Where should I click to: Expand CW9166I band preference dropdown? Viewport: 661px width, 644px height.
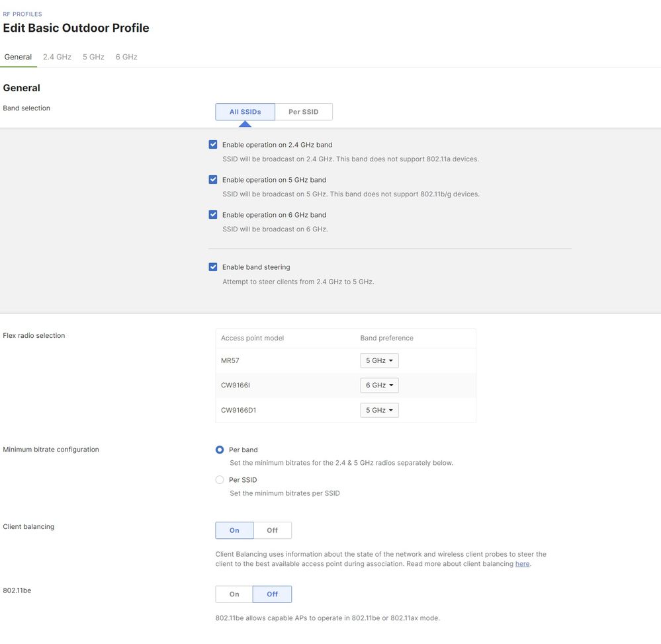pyautogui.click(x=379, y=385)
